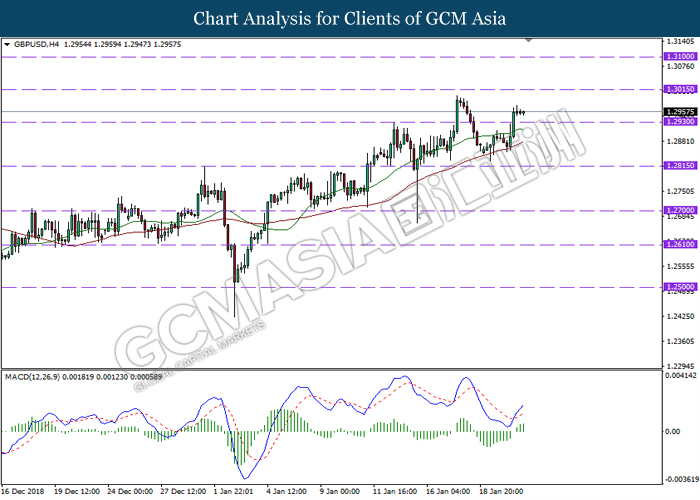Screen dimensions: 700x500
Task: Click the MACD scale value 0.004142
Action: click(681, 376)
